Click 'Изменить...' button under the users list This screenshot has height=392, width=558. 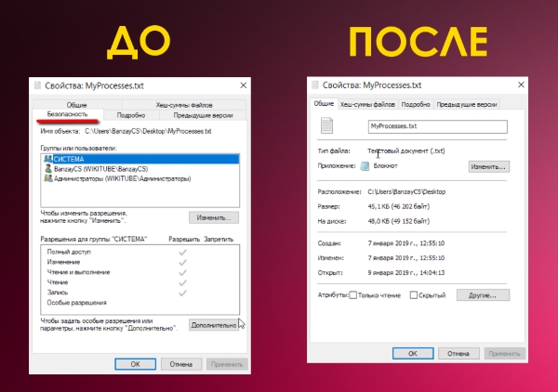pyautogui.click(x=214, y=217)
